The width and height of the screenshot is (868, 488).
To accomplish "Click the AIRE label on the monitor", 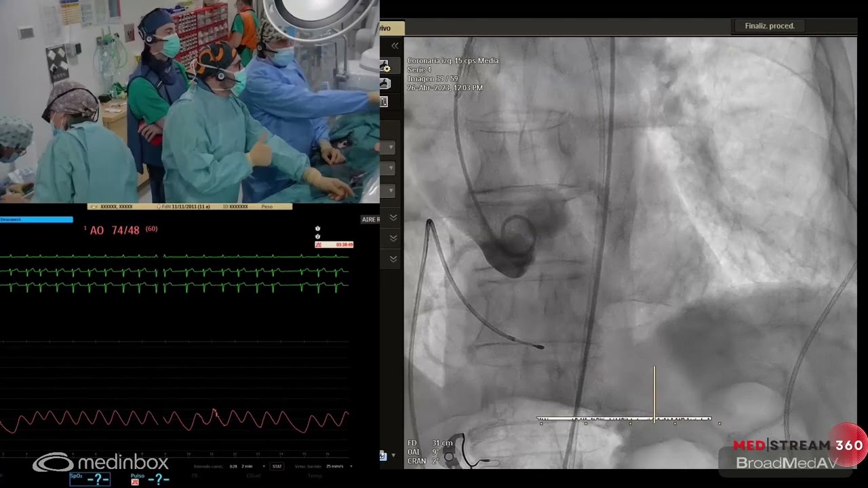I will click(370, 220).
